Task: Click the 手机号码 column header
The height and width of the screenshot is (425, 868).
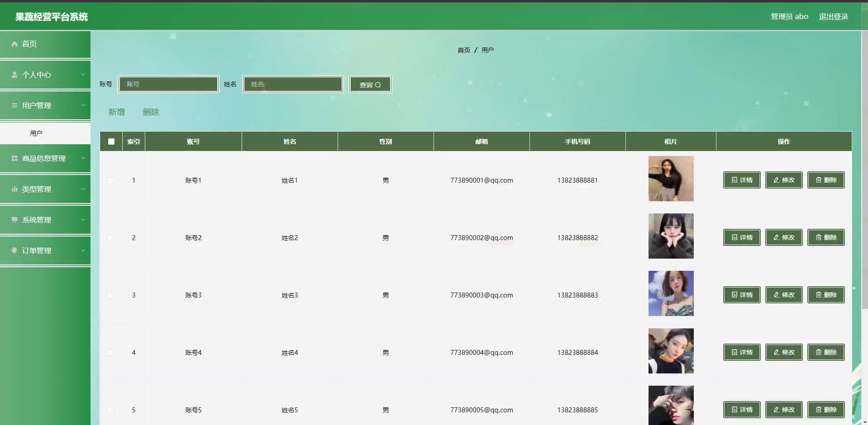Action: 577,142
